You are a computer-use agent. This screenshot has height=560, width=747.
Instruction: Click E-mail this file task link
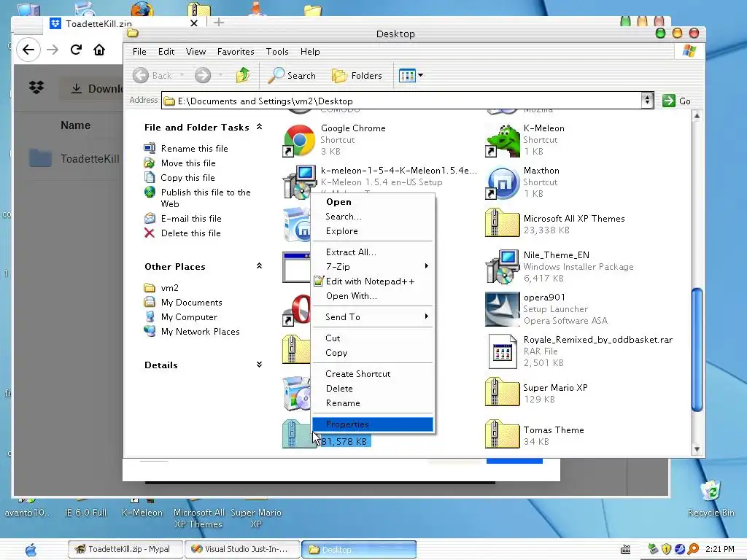point(191,219)
